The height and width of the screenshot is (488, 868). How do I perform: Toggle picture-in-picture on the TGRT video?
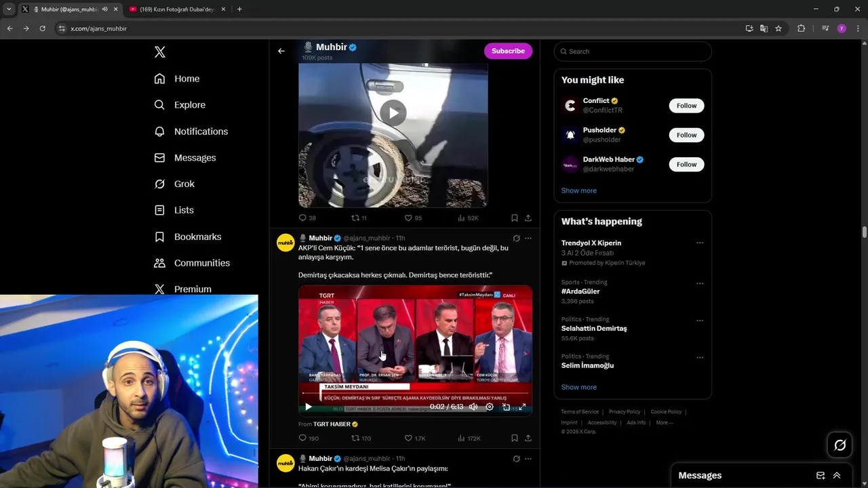pyautogui.click(x=506, y=407)
